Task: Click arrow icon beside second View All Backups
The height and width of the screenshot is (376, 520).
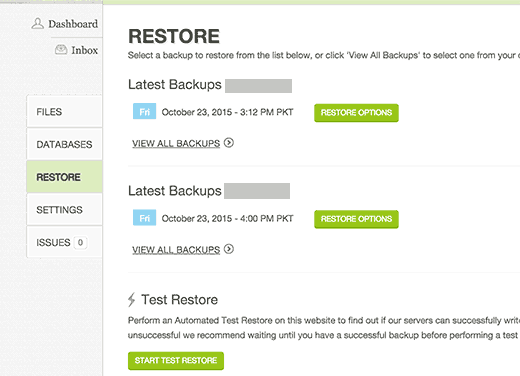Action: click(x=229, y=249)
